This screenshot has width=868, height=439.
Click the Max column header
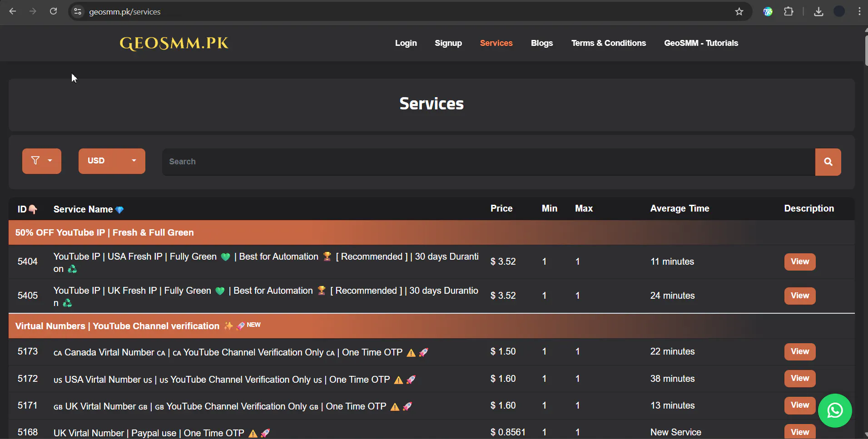(584, 208)
